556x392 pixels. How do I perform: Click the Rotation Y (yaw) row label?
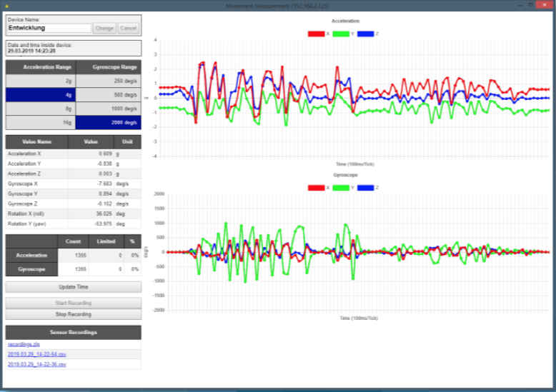(x=27, y=223)
